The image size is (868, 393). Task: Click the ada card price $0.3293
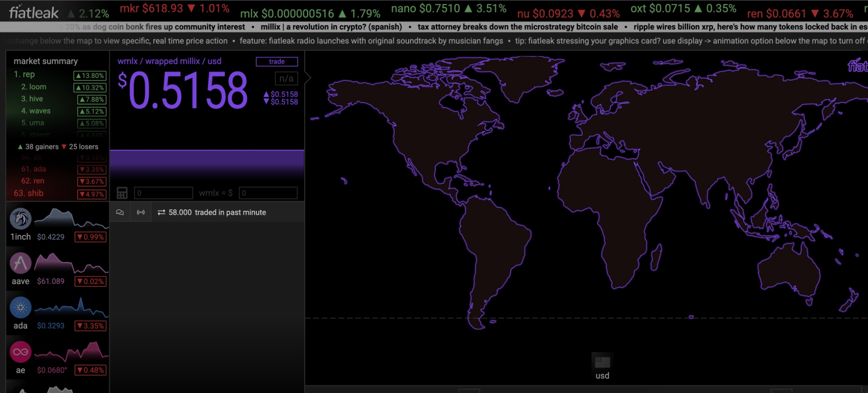coord(51,326)
